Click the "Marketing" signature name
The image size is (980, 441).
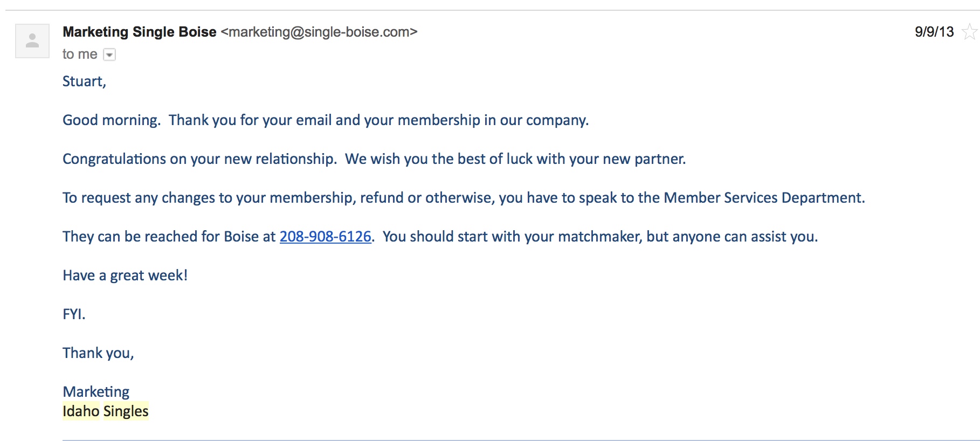(x=96, y=392)
